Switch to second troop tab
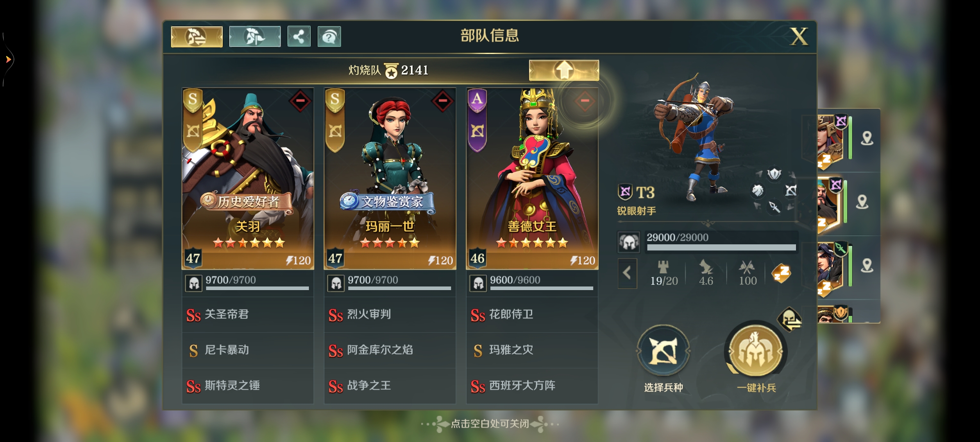 255,37
